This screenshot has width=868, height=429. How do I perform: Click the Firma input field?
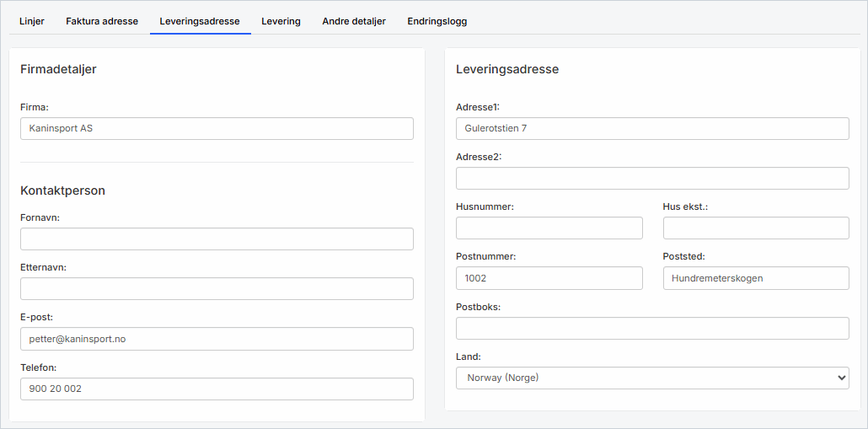(x=217, y=128)
